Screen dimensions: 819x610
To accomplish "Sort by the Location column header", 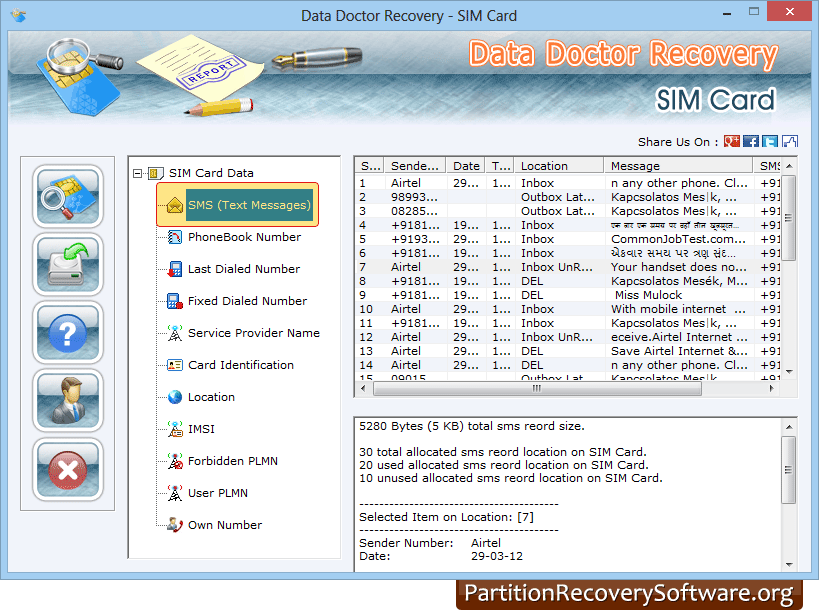I will [x=559, y=166].
